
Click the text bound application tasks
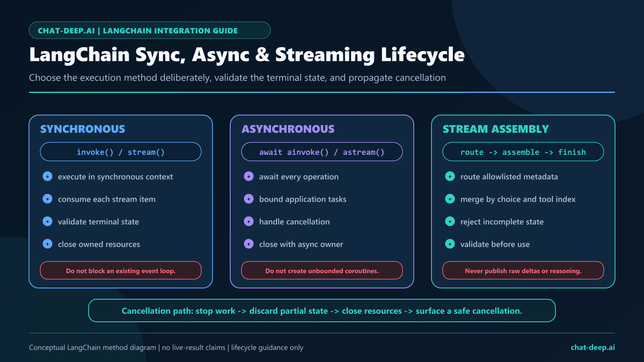[303, 199]
